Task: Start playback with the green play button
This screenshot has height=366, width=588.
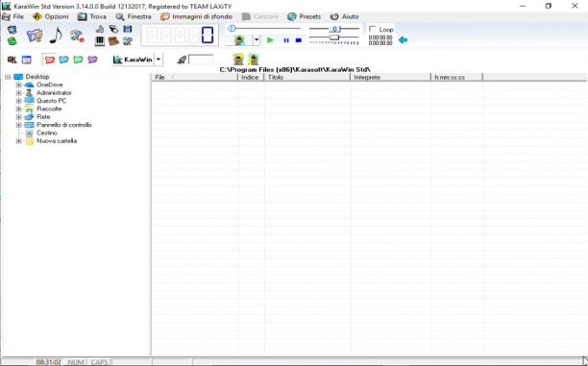Action: click(270, 40)
